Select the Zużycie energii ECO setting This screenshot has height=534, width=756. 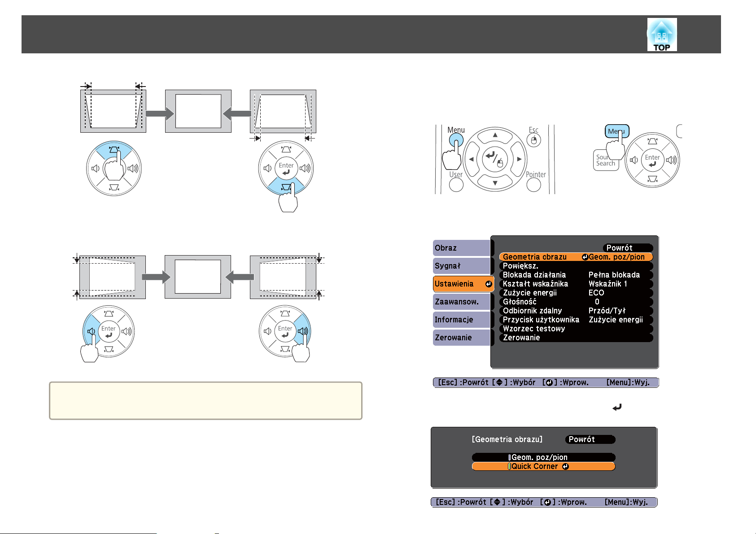pyautogui.click(x=576, y=293)
